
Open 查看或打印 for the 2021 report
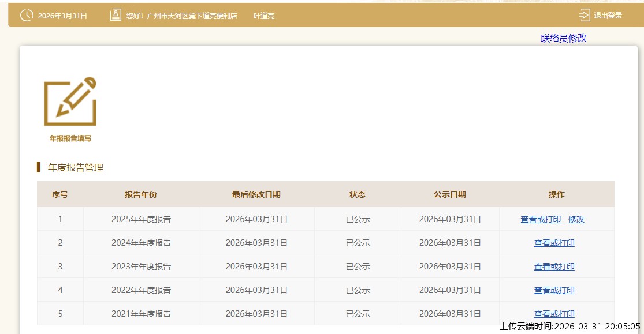click(554, 314)
